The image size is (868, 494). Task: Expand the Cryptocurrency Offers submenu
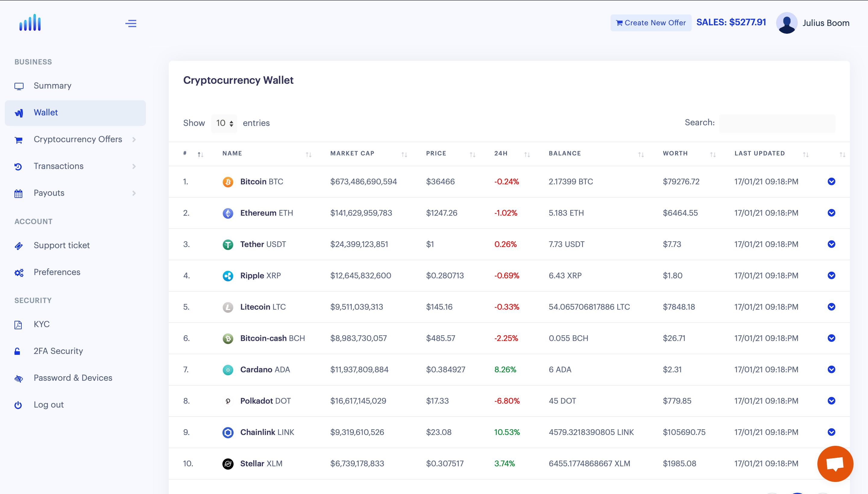[x=78, y=139]
